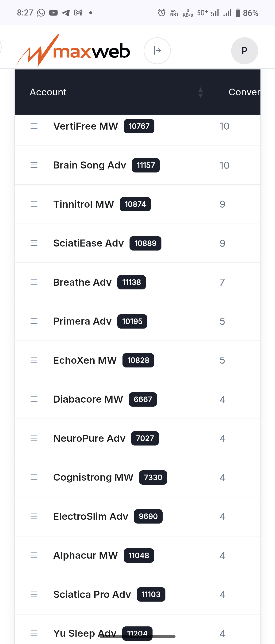Click the handle icon beside VertiFree MW

[34, 126]
